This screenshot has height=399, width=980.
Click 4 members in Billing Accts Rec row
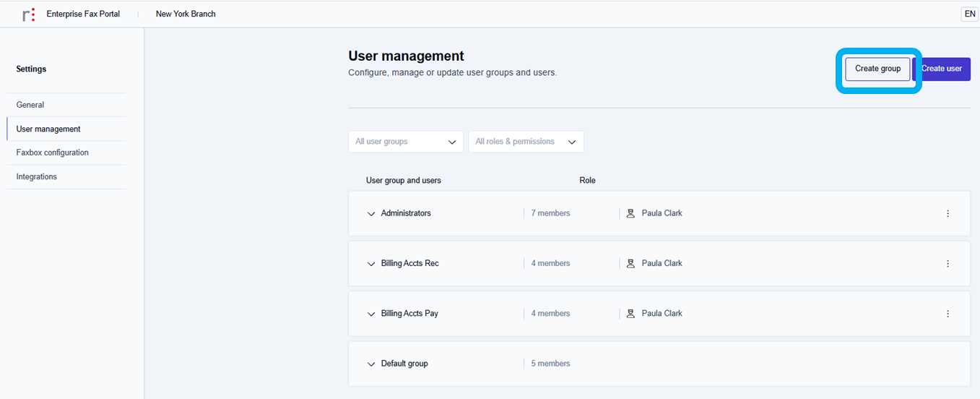click(550, 263)
